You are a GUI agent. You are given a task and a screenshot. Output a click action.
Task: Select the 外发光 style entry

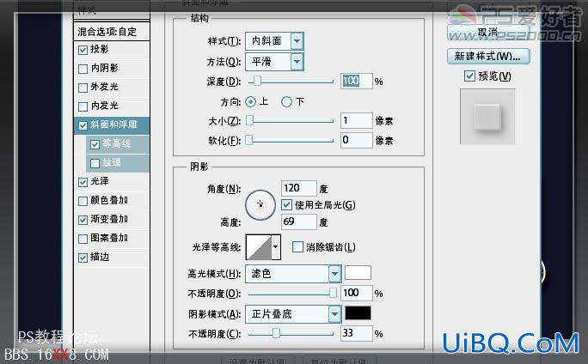[105, 87]
